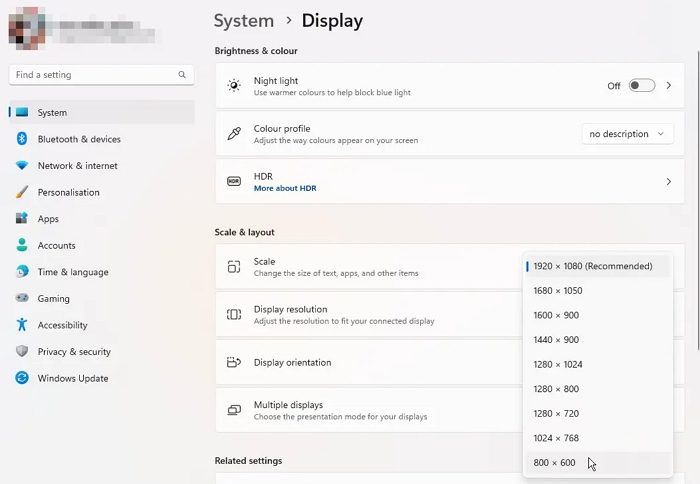700x484 pixels.
Task: Click the Display orientation row title
Action: (292, 362)
